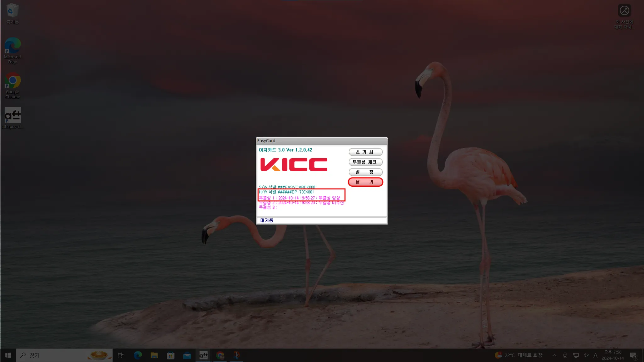Image resolution: width=644 pixels, height=362 pixels.
Task: Select the S/W 식별 identifier line
Action: coord(288,187)
